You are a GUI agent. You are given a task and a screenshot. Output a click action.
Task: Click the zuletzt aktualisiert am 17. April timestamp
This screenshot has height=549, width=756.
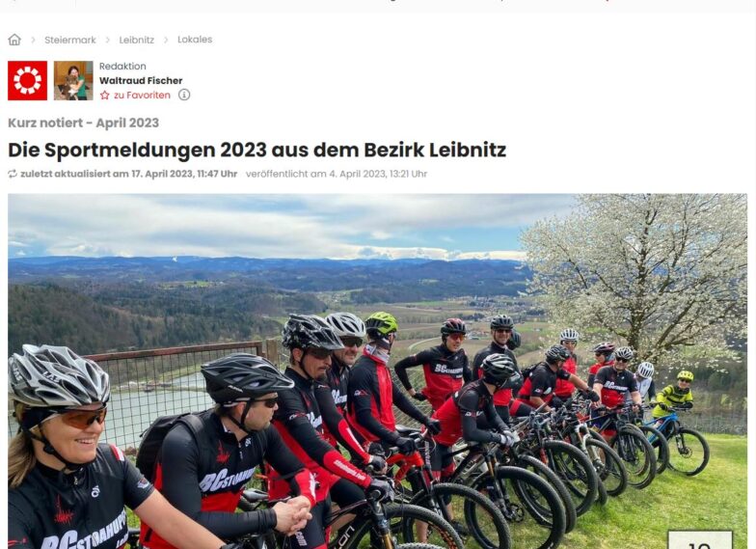129,174
